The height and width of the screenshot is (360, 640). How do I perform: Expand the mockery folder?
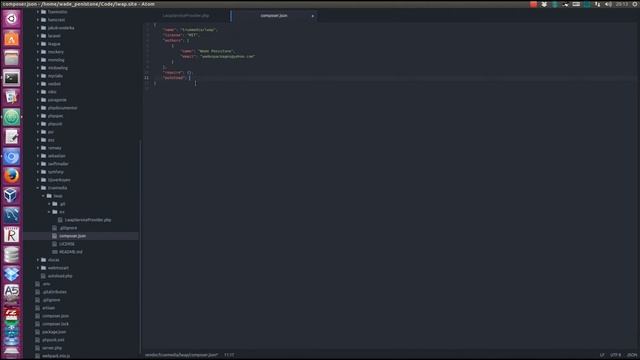coord(38,52)
